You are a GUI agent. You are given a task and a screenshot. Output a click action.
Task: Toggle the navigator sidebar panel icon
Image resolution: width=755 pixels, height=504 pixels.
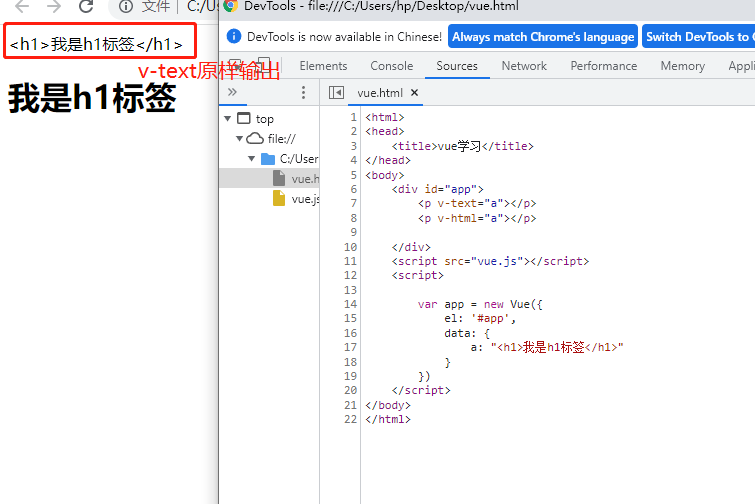click(336, 92)
